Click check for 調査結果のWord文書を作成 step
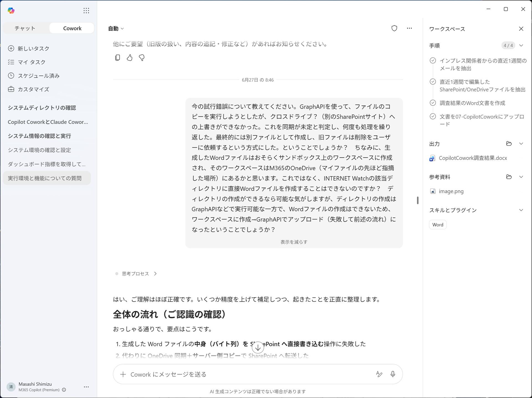532x398 pixels. pyautogui.click(x=433, y=103)
